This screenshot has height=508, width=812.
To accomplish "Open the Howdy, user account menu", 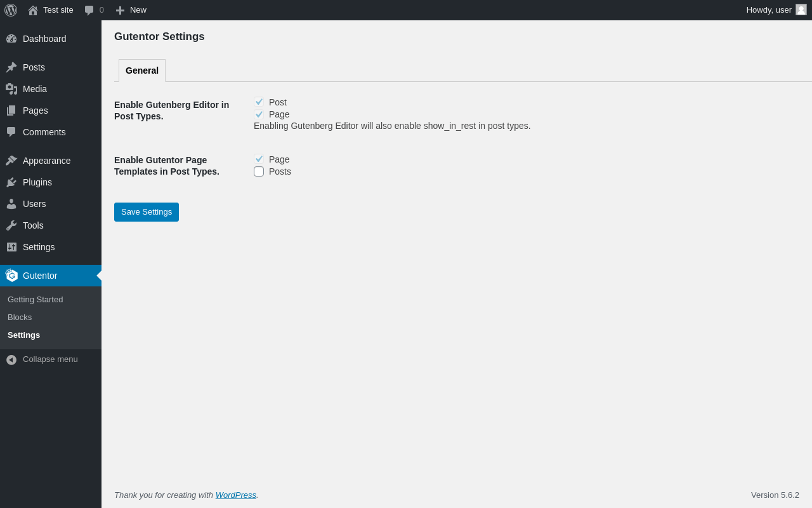I will (x=768, y=10).
